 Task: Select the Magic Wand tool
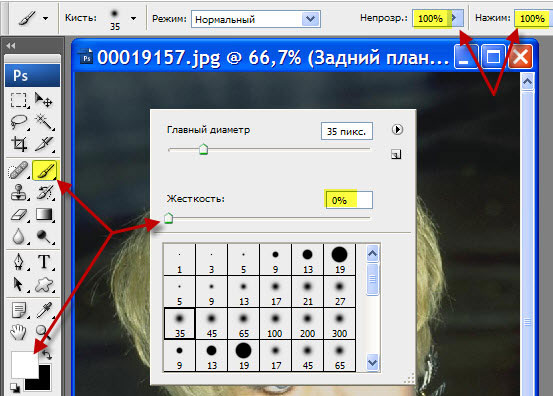tap(44, 122)
